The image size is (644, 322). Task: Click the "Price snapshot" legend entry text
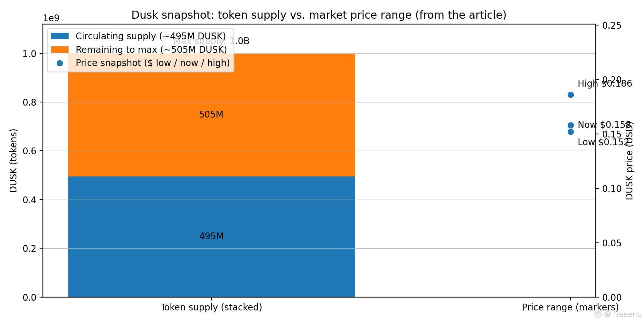point(153,63)
